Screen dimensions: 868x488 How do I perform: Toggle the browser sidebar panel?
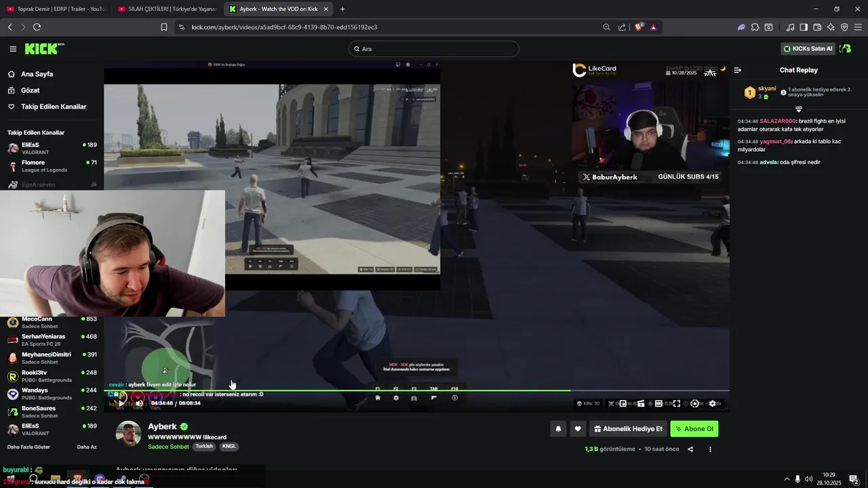[x=804, y=27]
